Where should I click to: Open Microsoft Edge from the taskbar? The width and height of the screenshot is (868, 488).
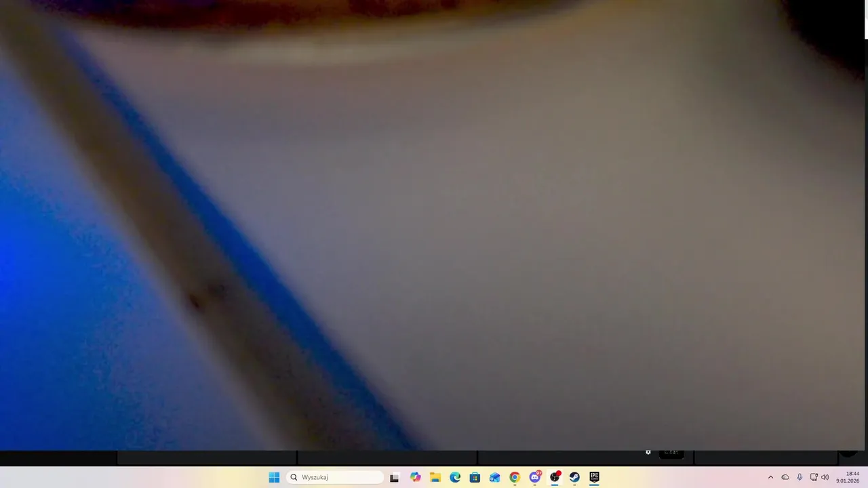[x=455, y=477]
